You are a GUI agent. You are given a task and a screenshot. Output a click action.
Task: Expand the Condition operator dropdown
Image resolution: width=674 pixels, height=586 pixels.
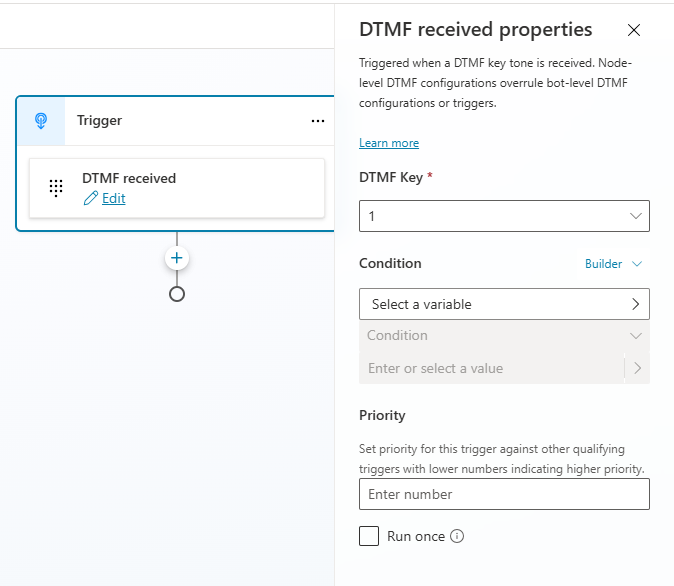[x=504, y=336]
